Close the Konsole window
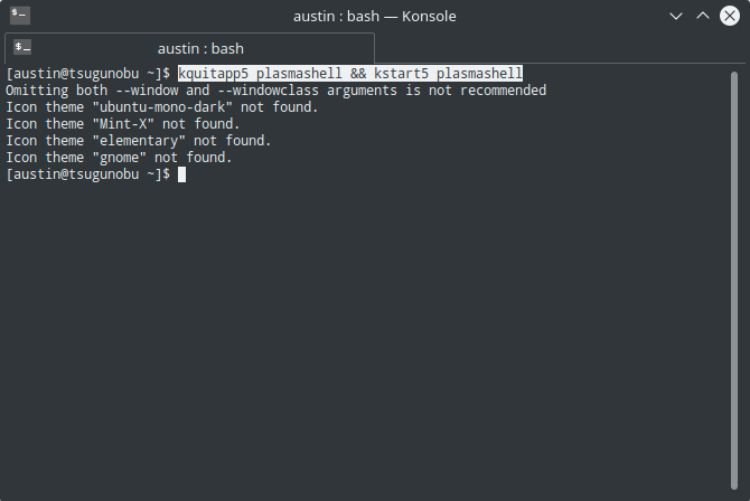 click(x=729, y=16)
